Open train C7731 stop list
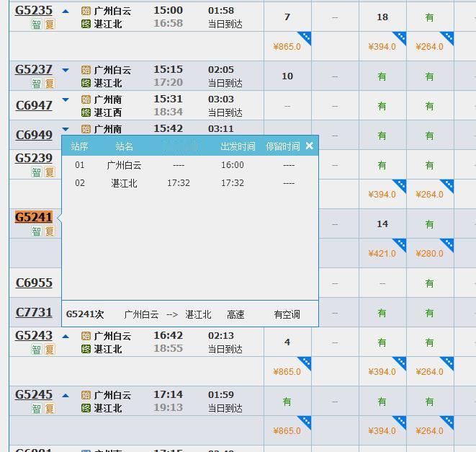This screenshot has width=476, height=452. 34,312
